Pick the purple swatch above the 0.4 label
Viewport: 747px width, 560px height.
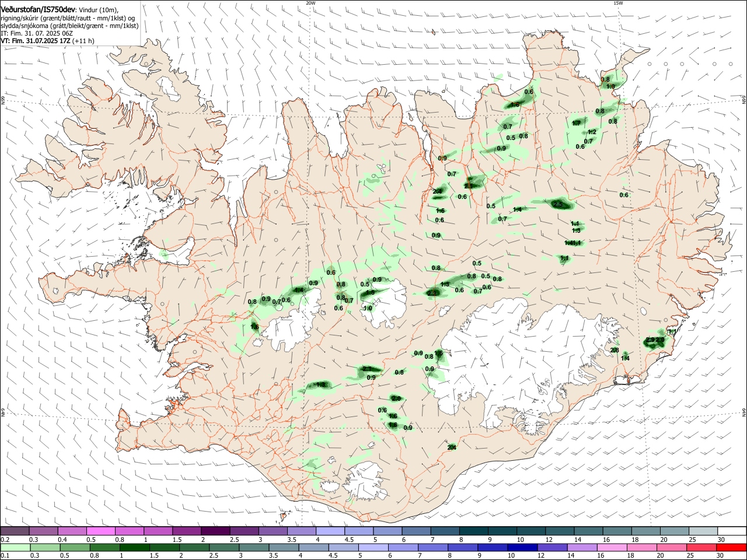point(72,531)
